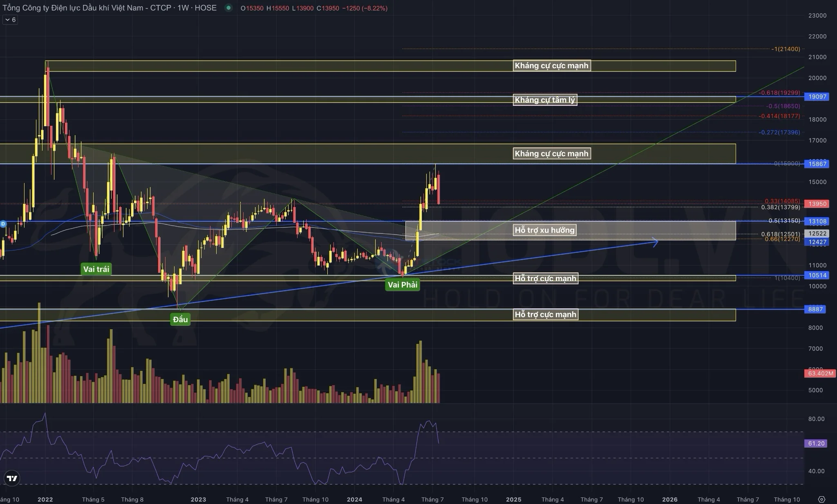This screenshot has width=837, height=504.
Task: Click the HOSE exchange label
Action: tap(206, 8)
